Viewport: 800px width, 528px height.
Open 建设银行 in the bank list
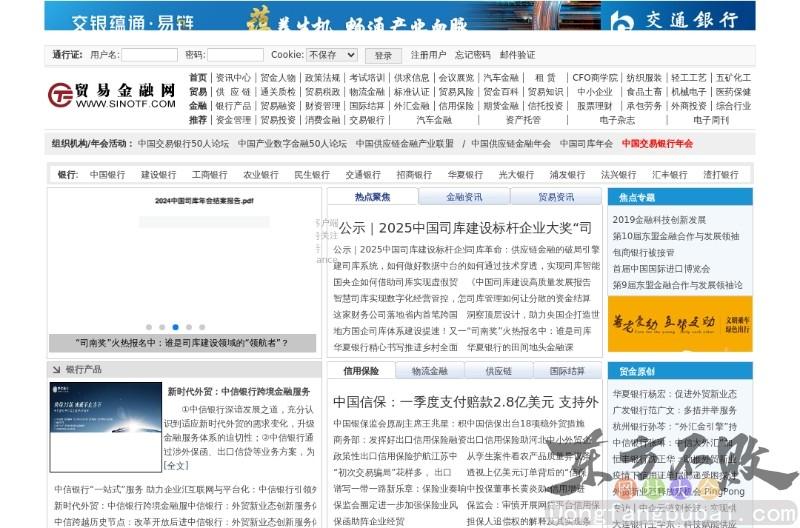159,174
